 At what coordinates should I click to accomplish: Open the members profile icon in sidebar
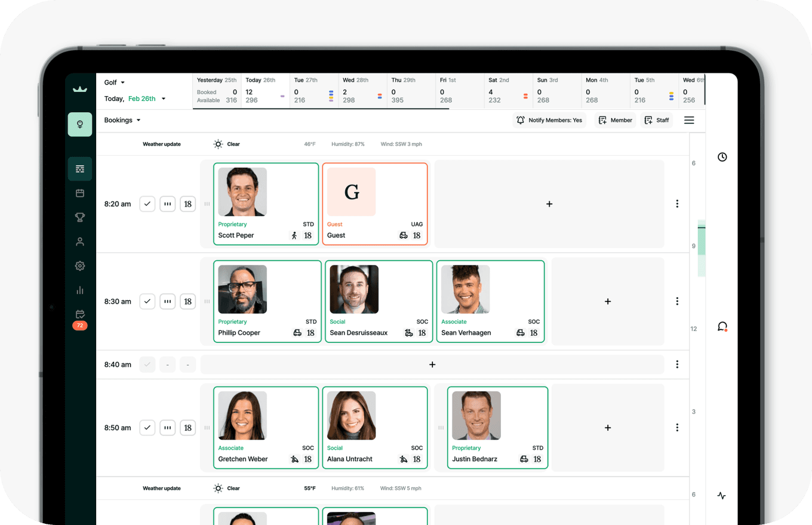point(80,241)
